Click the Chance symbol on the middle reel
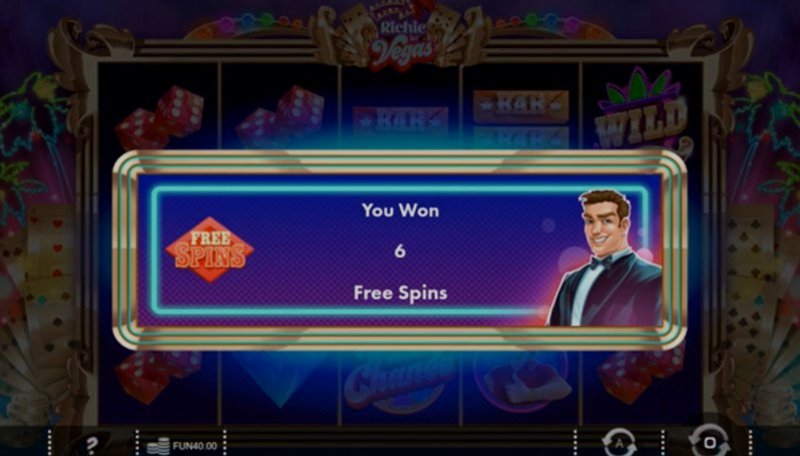The width and height of the screenshot is (800, 456). pyautogui.click(x=399, y=382)
